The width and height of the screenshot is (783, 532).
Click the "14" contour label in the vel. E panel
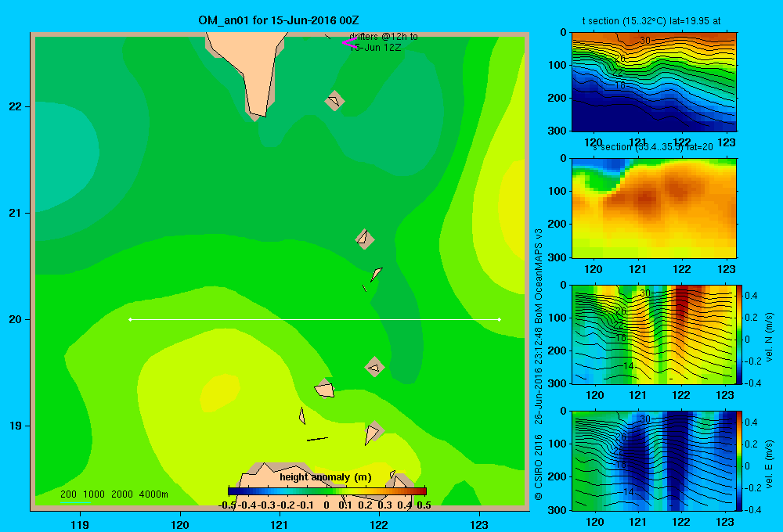click(x=629, y=491)
